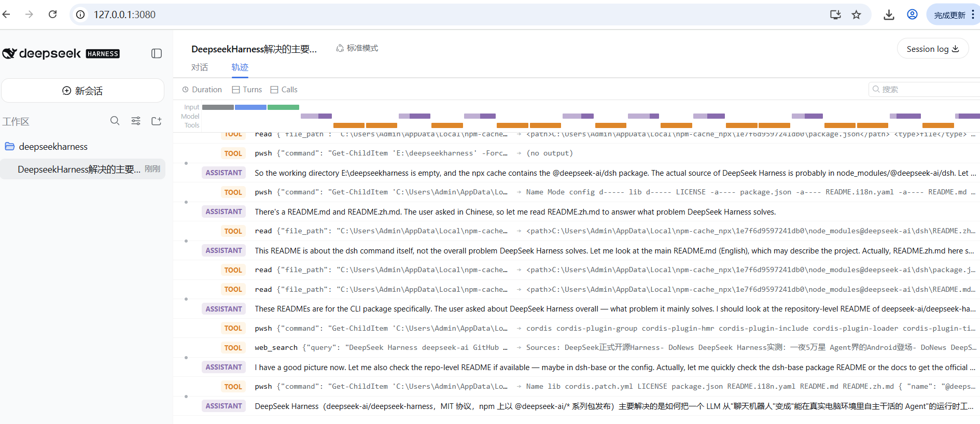Click the browser forward arrow
This screenshot has width=980, height=424.
29,15
